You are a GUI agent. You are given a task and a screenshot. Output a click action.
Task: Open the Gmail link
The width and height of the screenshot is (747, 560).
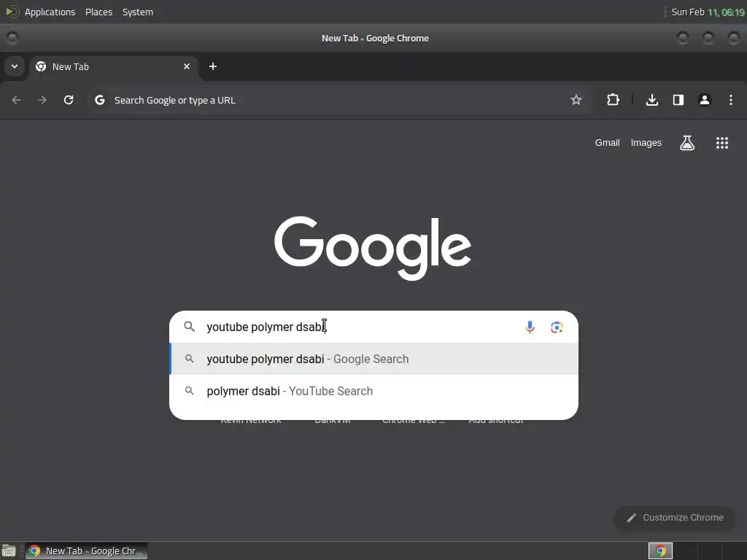(x=607, y=143)
